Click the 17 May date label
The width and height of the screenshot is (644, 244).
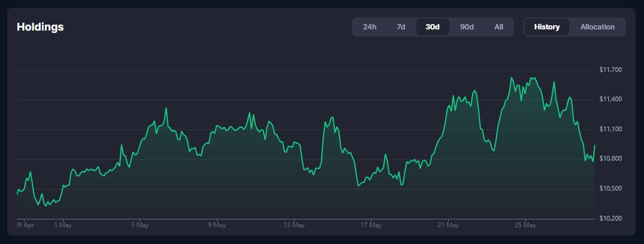click(371, 225)
